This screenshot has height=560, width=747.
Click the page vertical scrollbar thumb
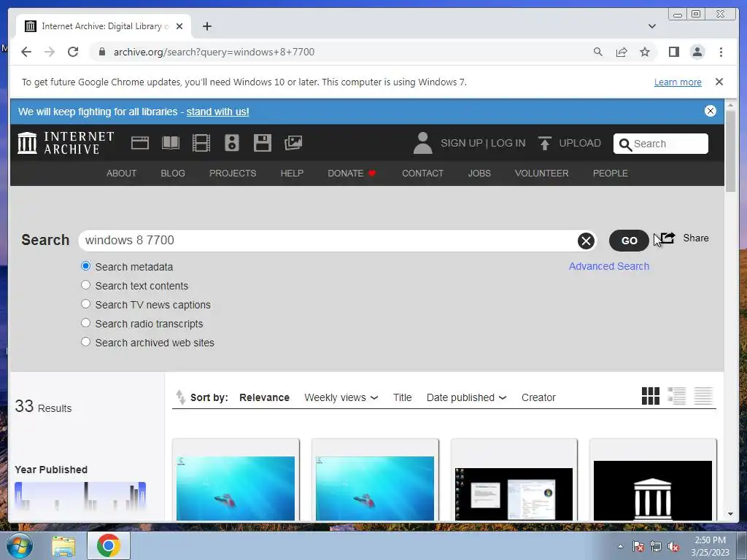730,150
